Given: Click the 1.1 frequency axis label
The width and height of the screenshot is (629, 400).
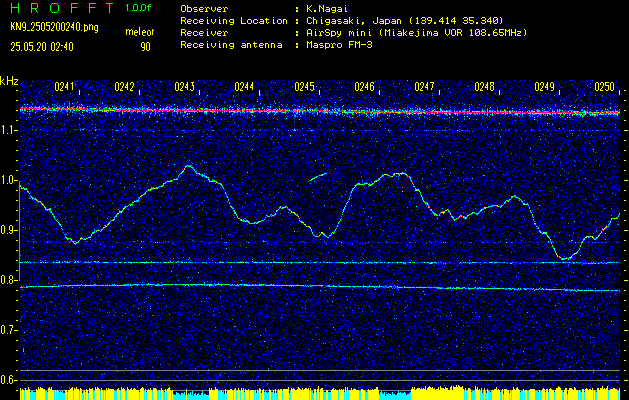Looking at the screenshot, I should pyautogui.click(x=8, y=130).
